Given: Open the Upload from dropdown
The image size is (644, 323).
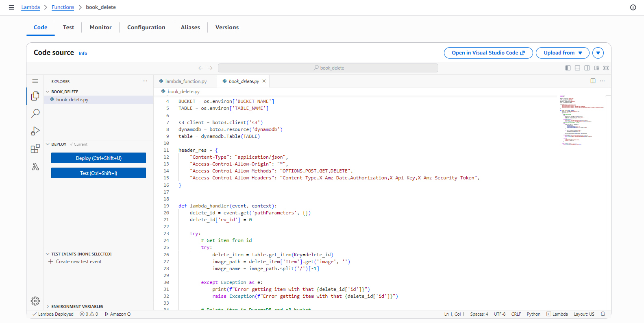Looking at the screenshot, I should pos(562,53).
